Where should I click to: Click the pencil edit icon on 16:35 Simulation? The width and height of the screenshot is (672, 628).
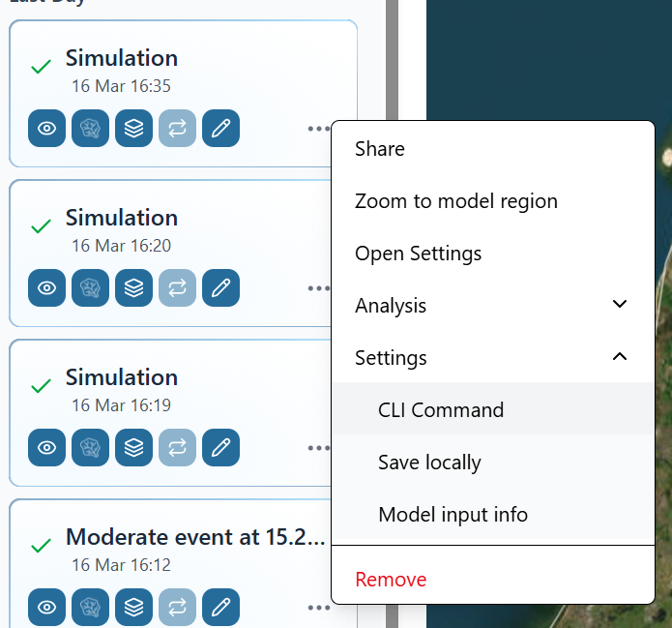pyautogui.click(x=220, y=129)
